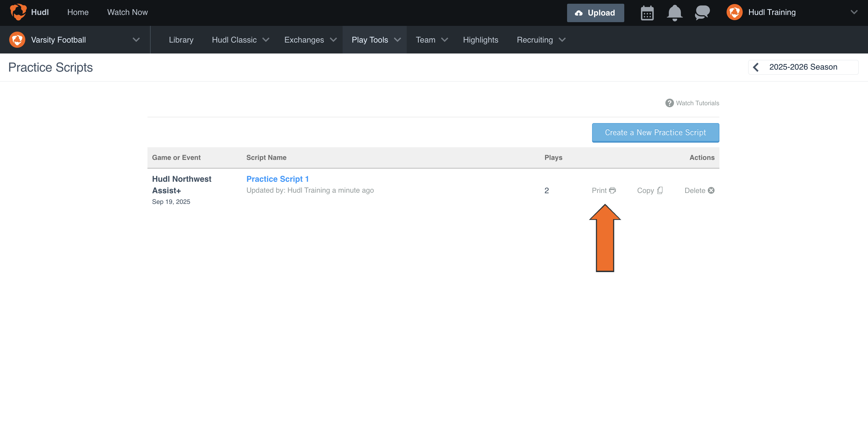The height and width of the screenshot is (421, 868).
Task: Click the printer icon for Practice Script 1
Action: (612, 190)
